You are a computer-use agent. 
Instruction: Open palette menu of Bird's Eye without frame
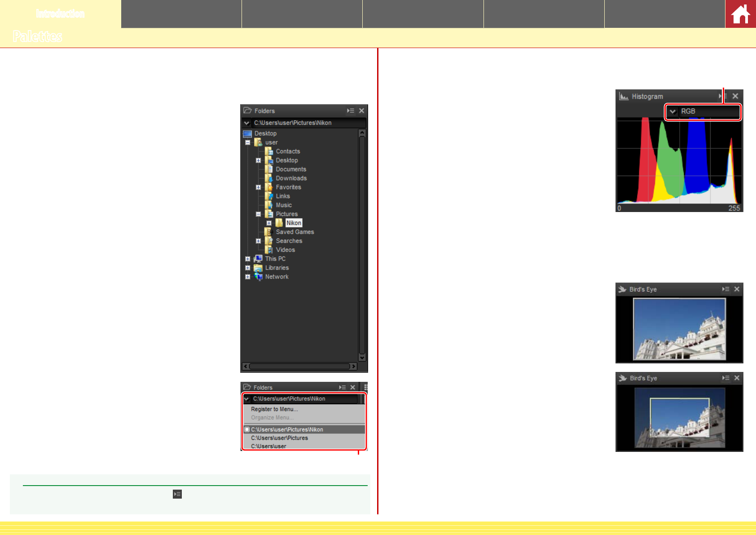[726, 289]
